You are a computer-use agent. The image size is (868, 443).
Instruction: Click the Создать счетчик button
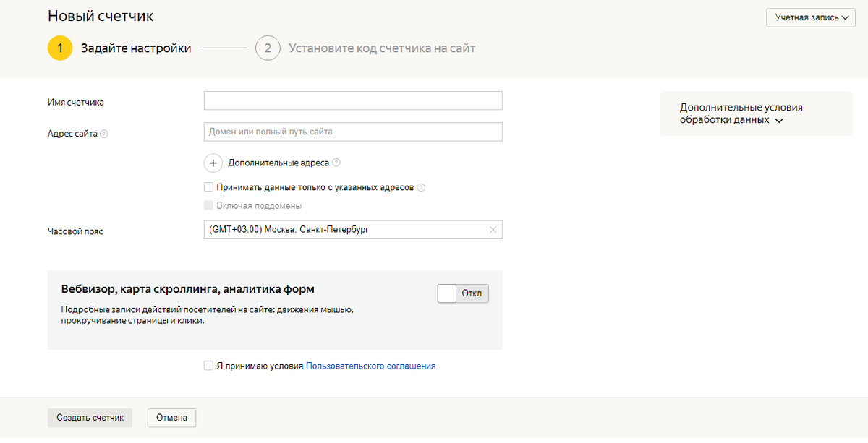coord(90,418)
